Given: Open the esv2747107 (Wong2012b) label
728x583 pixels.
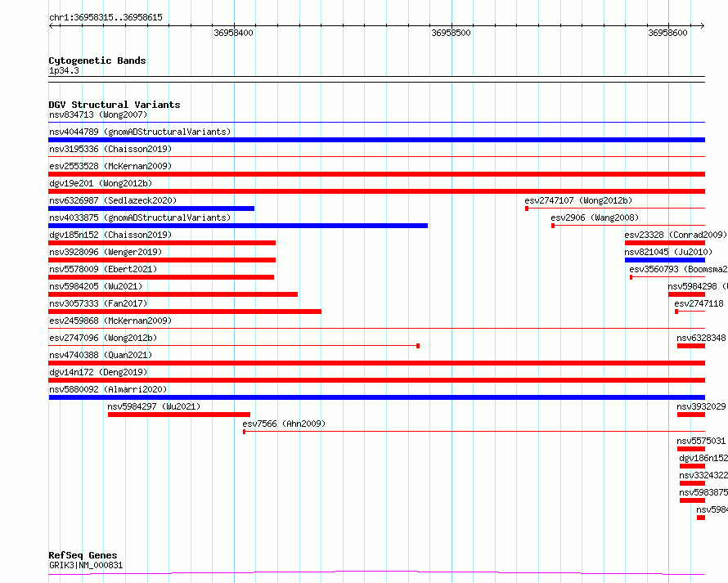Looking at the screenshot, I should pos(578,200).
